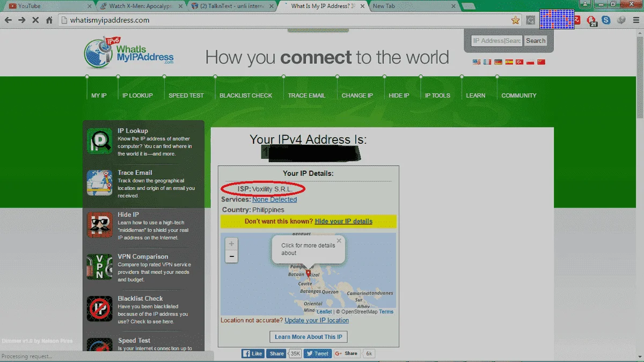The width and height of the screenshot is (644, 362).
Task: Click the Google+ Share button
Action: pos(347,353)
